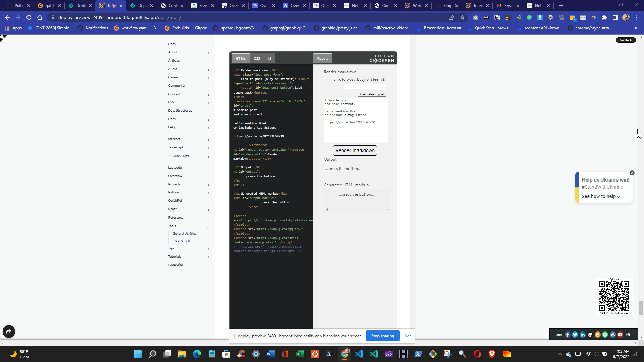Switch to the JS tab in CodePen embed

click(x=270, y=58)
